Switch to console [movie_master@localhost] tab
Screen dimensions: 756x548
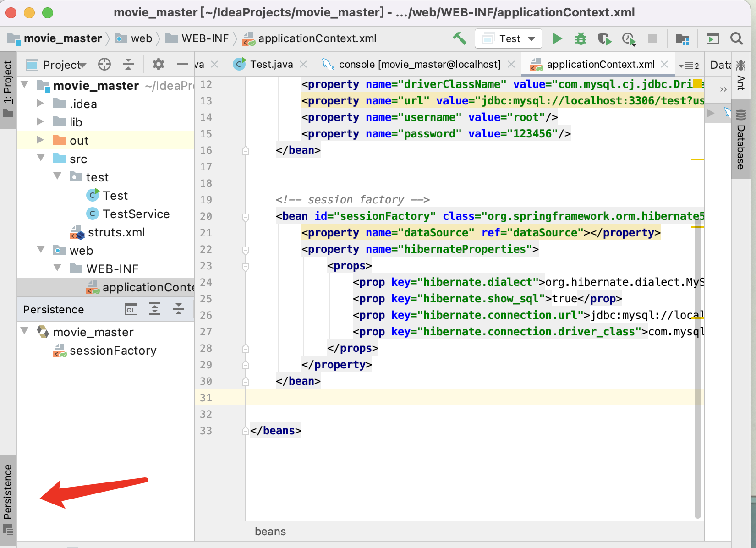click(x=419, y=64)
